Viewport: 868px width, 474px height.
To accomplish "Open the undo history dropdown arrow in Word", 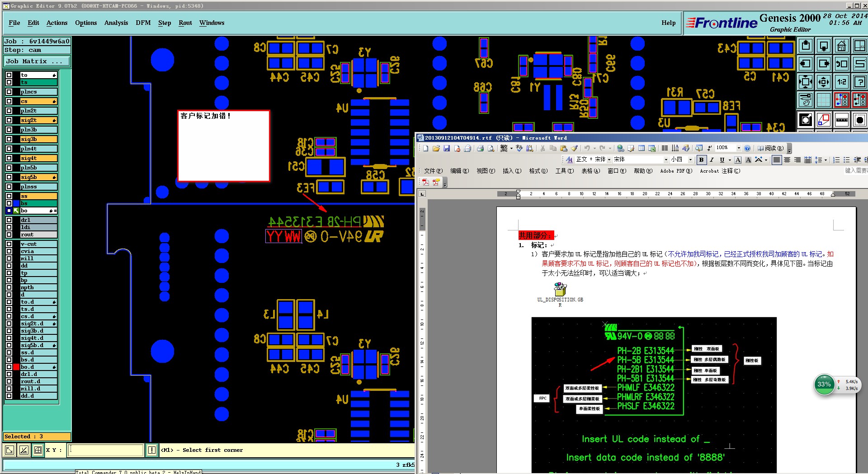I will (x=594, y=148).
